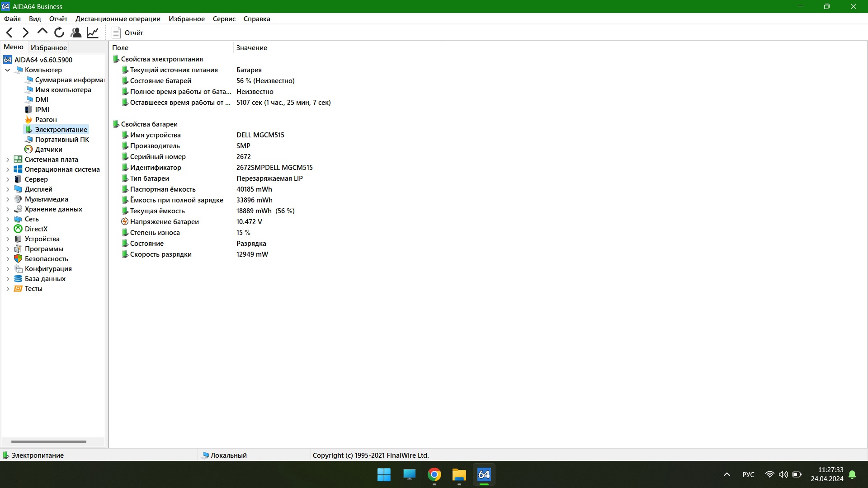
Task: Expand the Дисплей tree node
Action: tap(8, 189)
